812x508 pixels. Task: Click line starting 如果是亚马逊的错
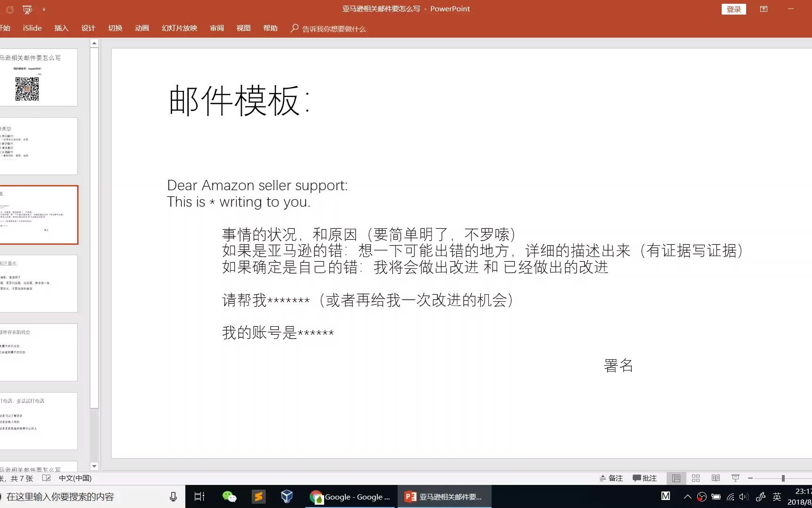click(x=483, y=250)
